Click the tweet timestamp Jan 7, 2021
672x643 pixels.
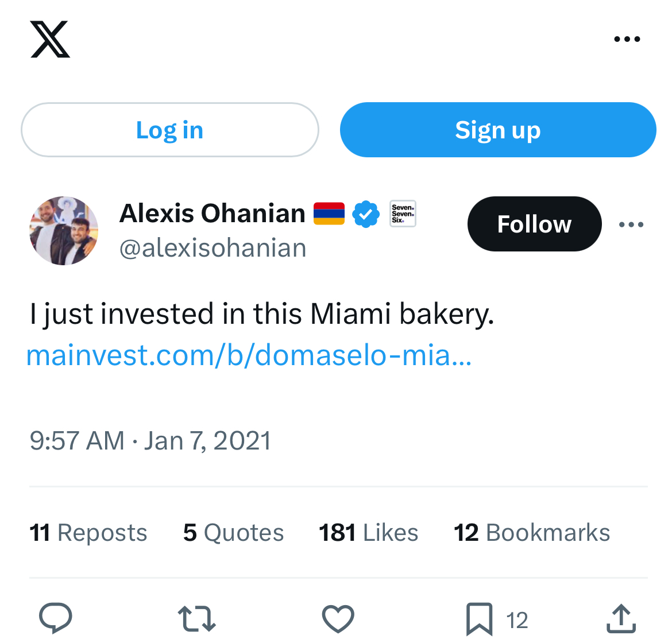coord(150,441)
